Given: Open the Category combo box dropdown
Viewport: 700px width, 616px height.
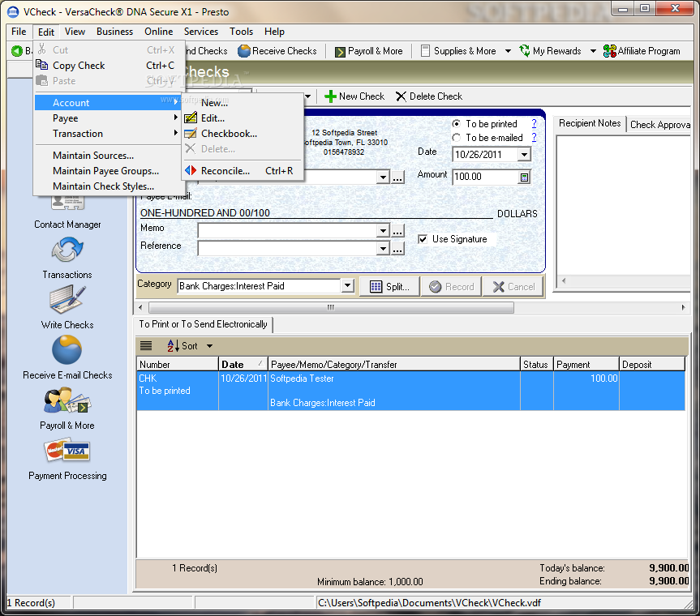Looking at the screenshot, I should point(348,285).
